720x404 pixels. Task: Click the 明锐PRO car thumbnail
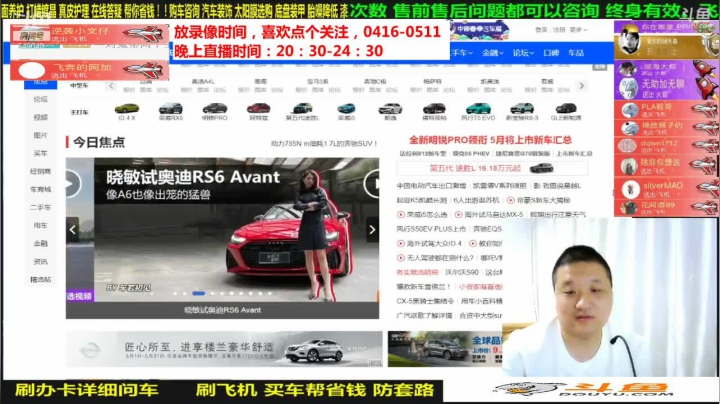point(214,109)
